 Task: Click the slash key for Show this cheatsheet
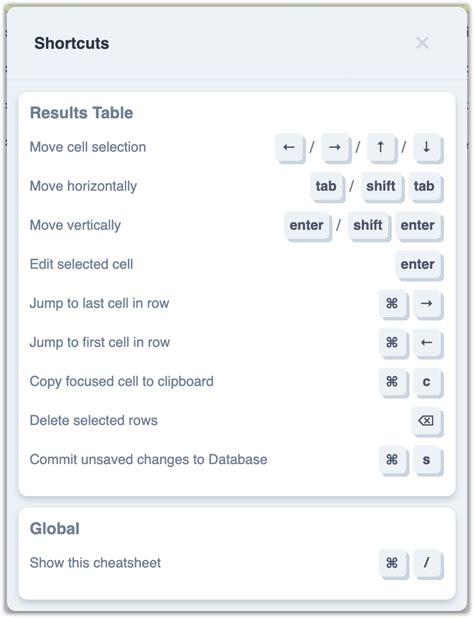[428, 564]
